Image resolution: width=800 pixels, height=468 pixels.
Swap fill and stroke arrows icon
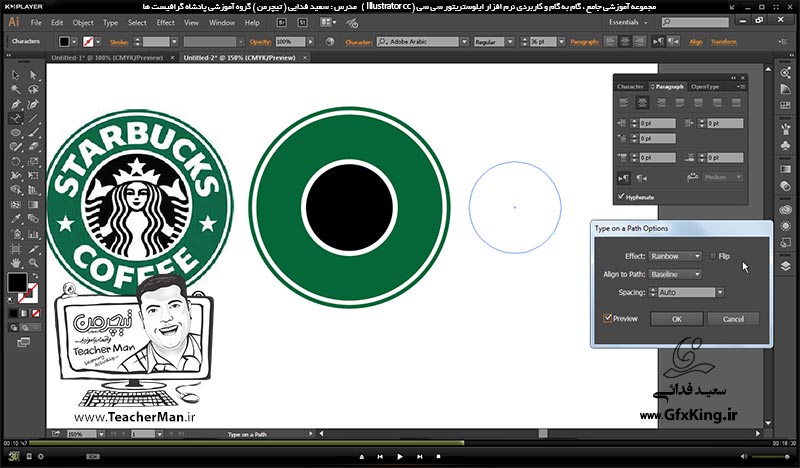pos(36,276)
